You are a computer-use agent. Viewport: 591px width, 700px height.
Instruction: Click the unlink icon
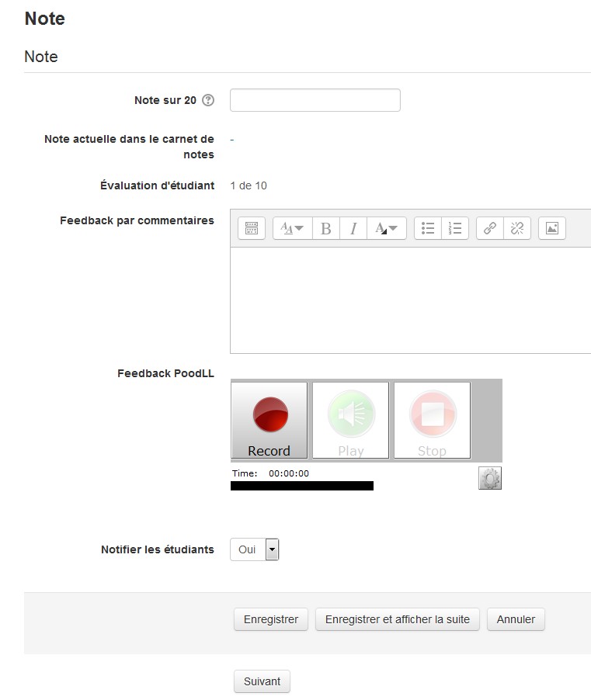tap(517, 228)
